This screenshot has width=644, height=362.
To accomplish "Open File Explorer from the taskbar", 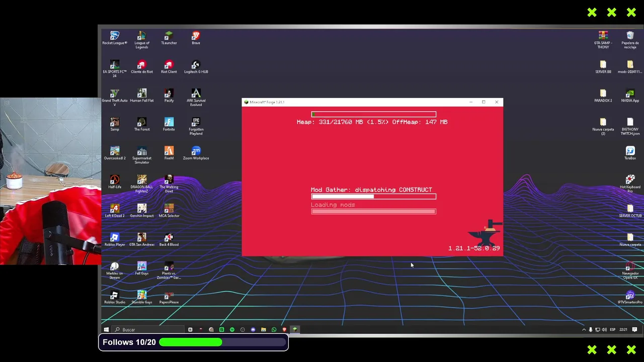I will pos(263,330).
